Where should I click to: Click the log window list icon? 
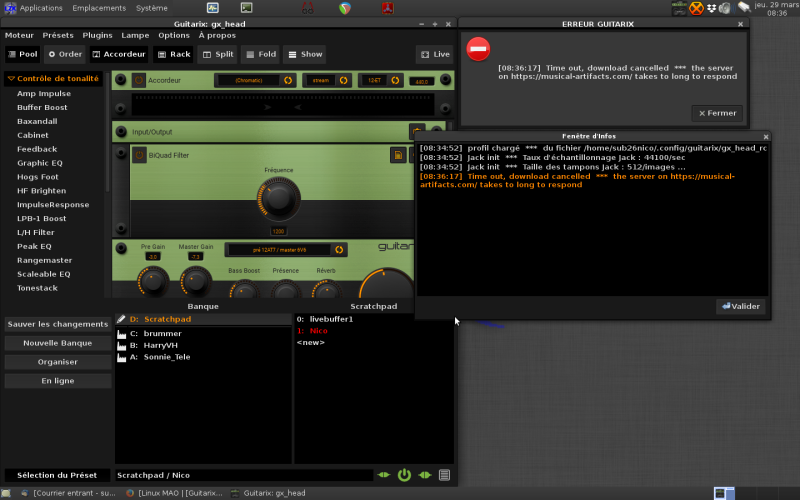point(444,475)
